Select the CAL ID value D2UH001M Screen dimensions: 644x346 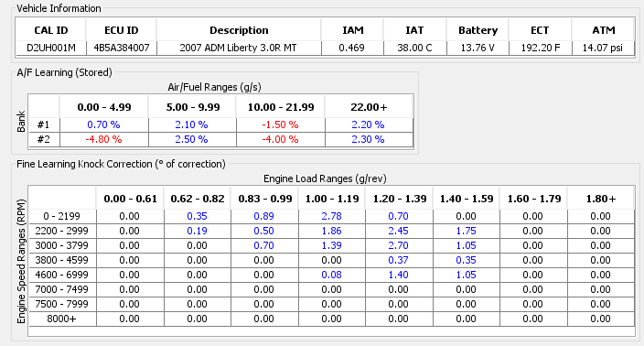click(x=51, y=48)
